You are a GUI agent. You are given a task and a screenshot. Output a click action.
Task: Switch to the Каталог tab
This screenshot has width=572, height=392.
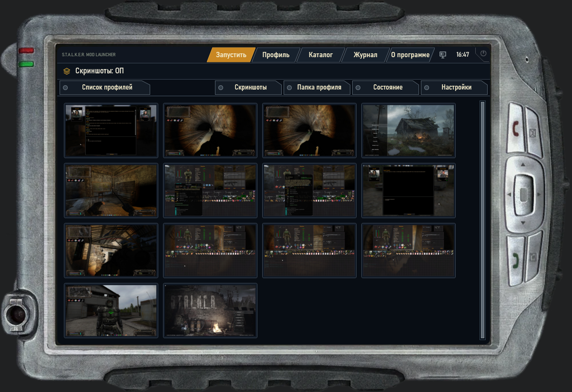point(321,55)
